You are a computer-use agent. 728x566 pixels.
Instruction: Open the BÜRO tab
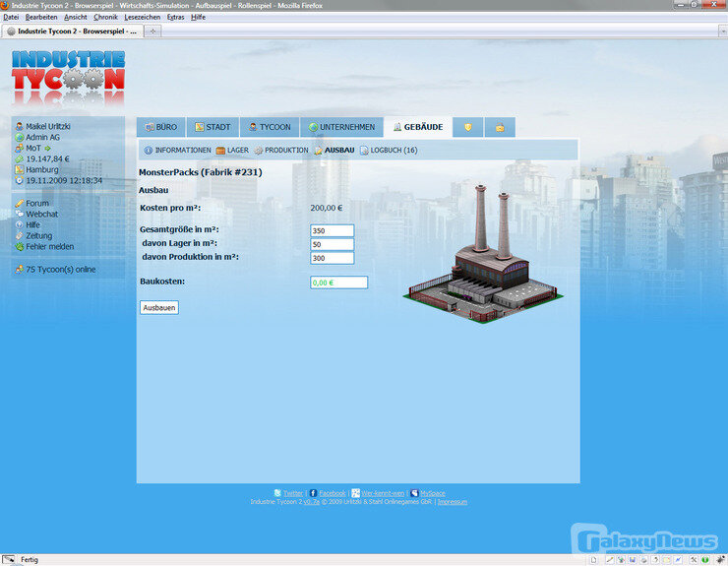pyautogui.click(x=160, y=127)
